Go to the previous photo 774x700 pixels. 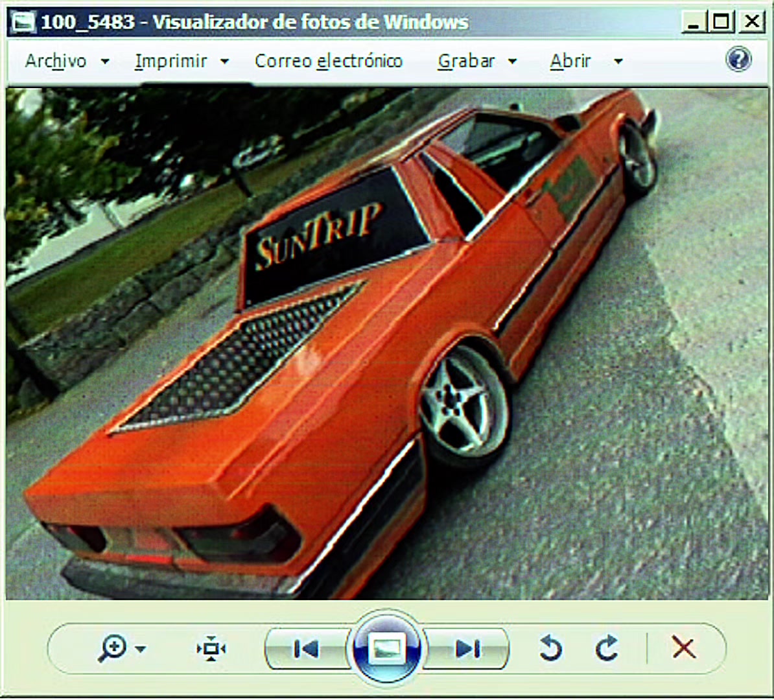(x=307, y=649)
